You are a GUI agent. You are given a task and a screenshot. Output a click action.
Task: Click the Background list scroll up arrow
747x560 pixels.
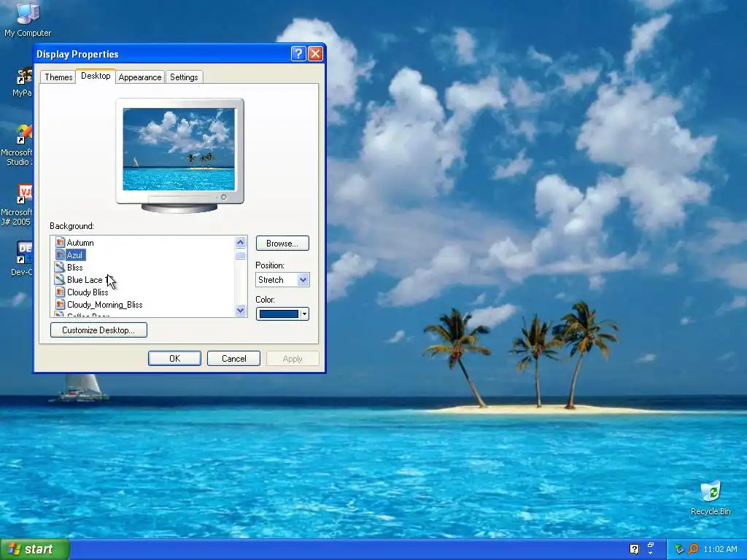point(241,242)
